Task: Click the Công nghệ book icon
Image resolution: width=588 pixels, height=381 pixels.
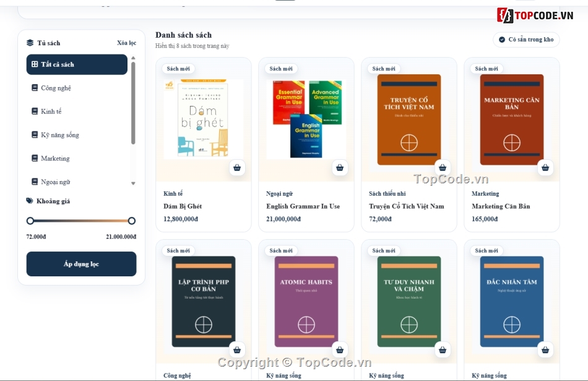Action: (x=35, y=88)
